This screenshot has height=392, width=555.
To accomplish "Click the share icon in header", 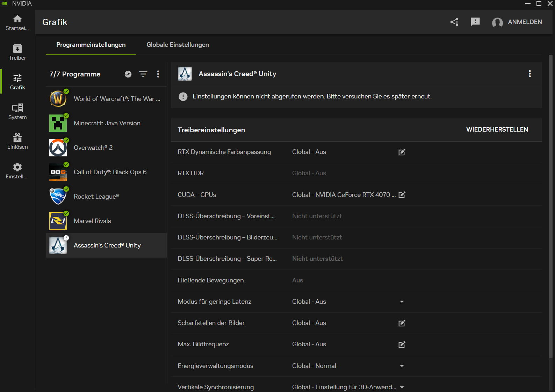I will (x=454, y=22).
